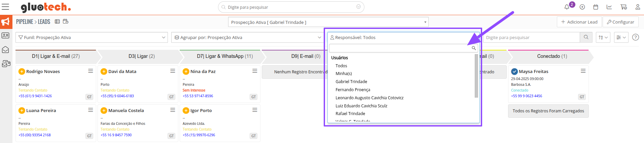The width and height of the screenshot is (644, 143).
Task: Open the notifications bell
Action: 567,7
